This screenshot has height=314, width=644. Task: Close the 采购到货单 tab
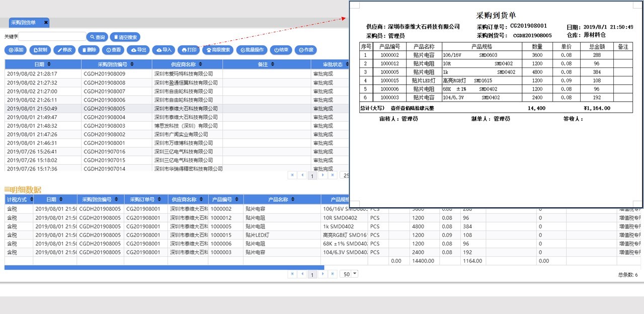pos(46,23)
